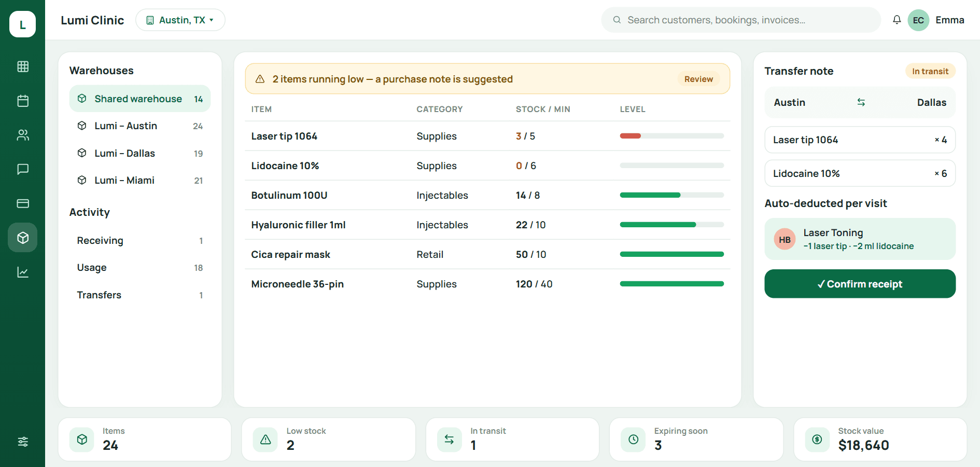Open the Austin, TX location dropdown
Viewport: 980px width, 467px height.
[180, 20]
